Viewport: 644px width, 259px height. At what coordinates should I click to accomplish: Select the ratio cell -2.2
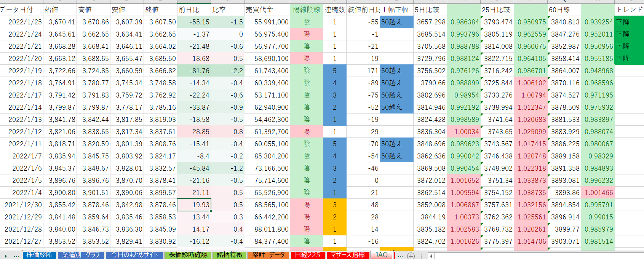pos(227,71)
